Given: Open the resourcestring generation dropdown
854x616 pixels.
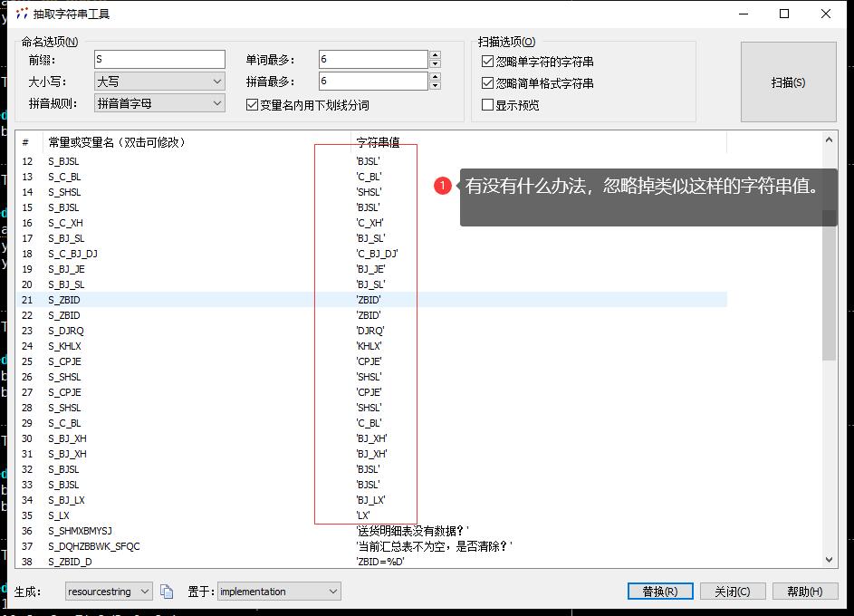Looking at the screenshot, I should click(110, 592).
